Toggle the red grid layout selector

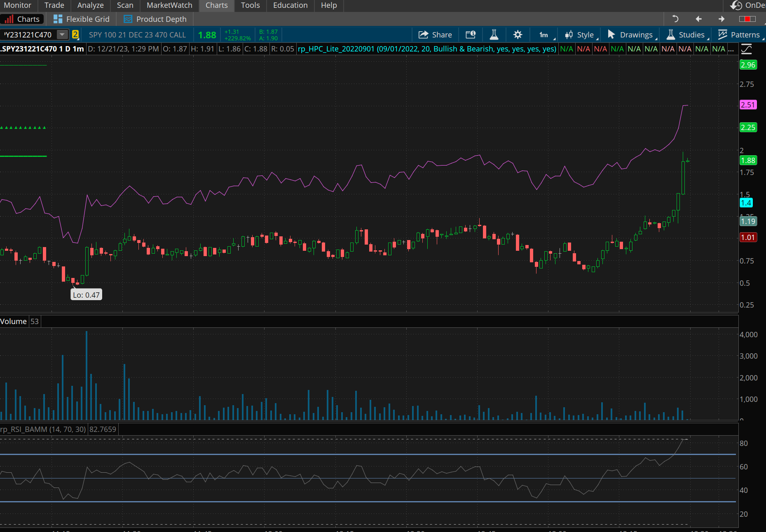[747, 19]
